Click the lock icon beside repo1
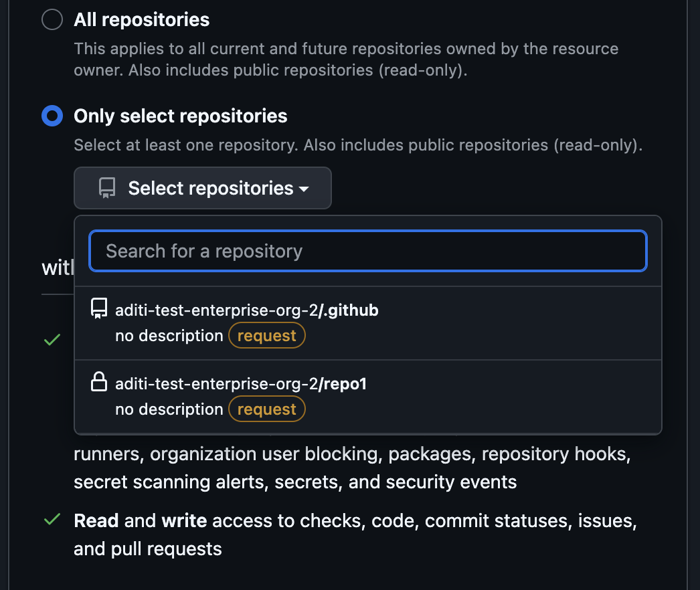Screen dimensions: 700x590 point(99,383)
